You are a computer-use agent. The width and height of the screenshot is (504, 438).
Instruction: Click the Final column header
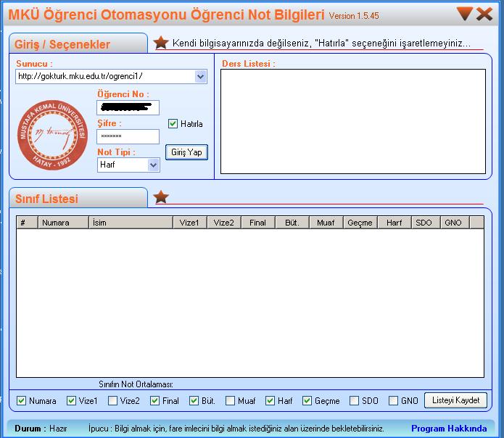[258, 223]
